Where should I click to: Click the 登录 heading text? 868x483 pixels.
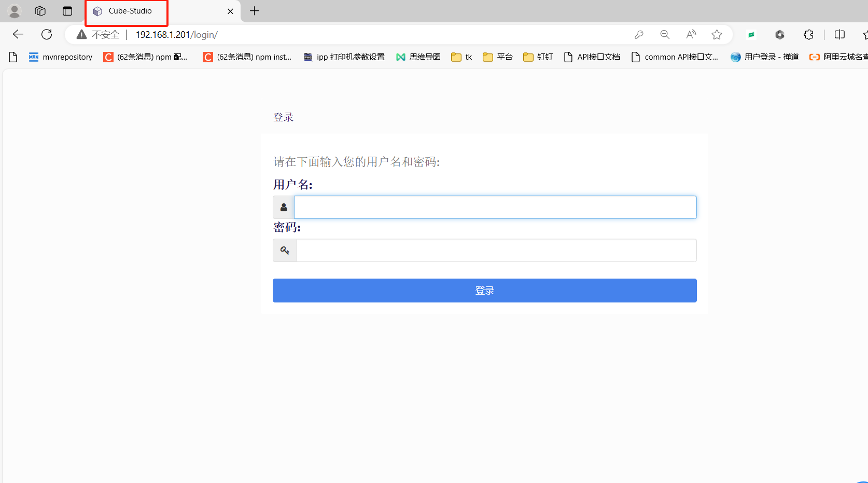click(x=284, y=117)
